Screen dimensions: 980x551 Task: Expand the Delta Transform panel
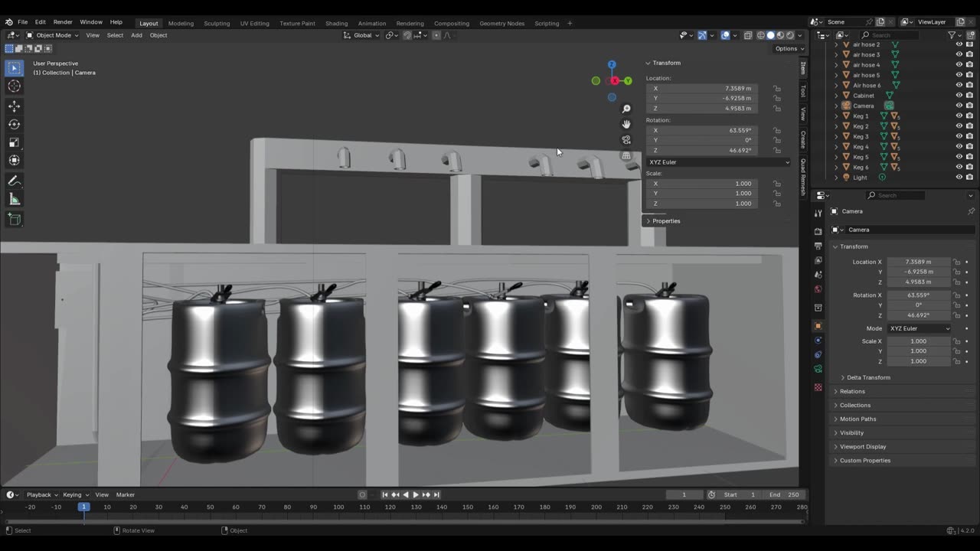click(868, 377)
